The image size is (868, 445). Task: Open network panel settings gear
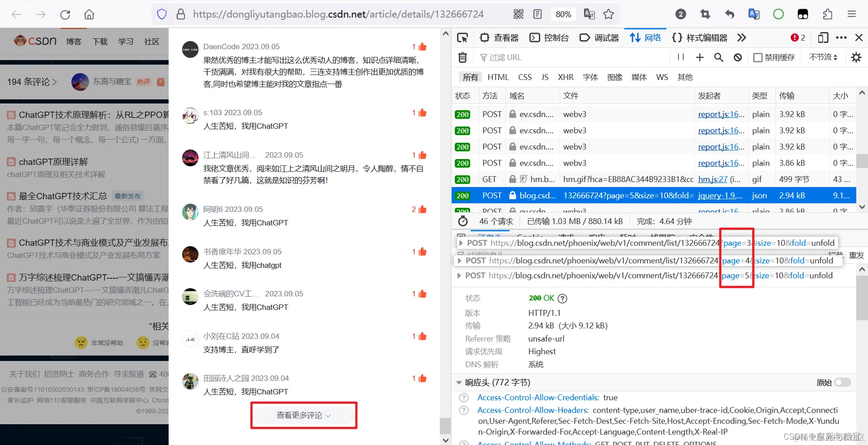pyautogui.click(x=856, y=57)
